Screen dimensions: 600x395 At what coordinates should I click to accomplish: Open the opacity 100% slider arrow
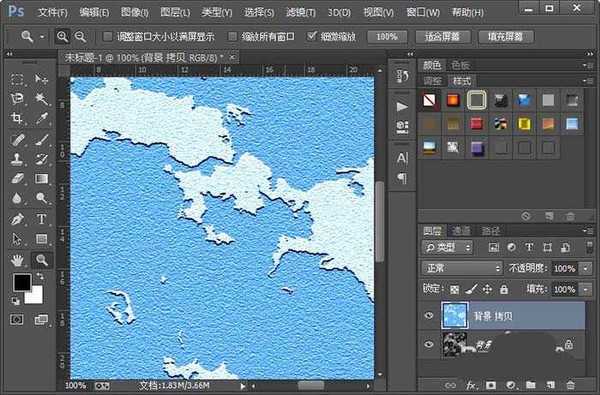coord(586,268)
